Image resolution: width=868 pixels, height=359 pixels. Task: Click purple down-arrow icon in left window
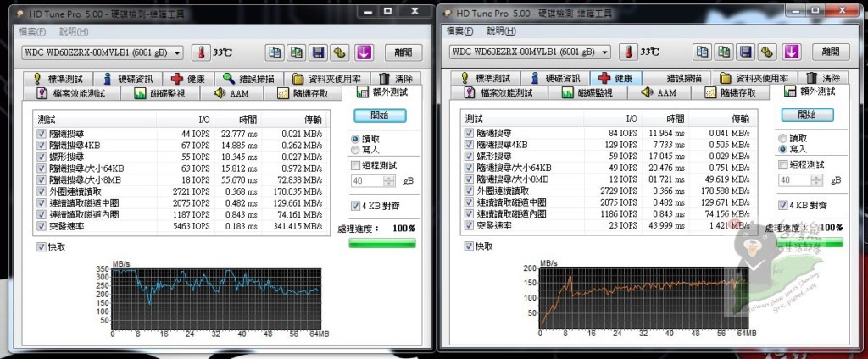364,52
